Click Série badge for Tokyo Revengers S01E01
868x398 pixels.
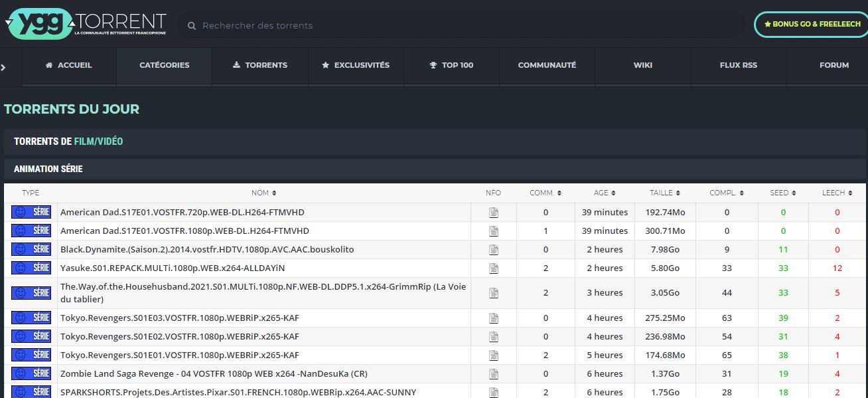pyautogui.click(x=31, y=355)
